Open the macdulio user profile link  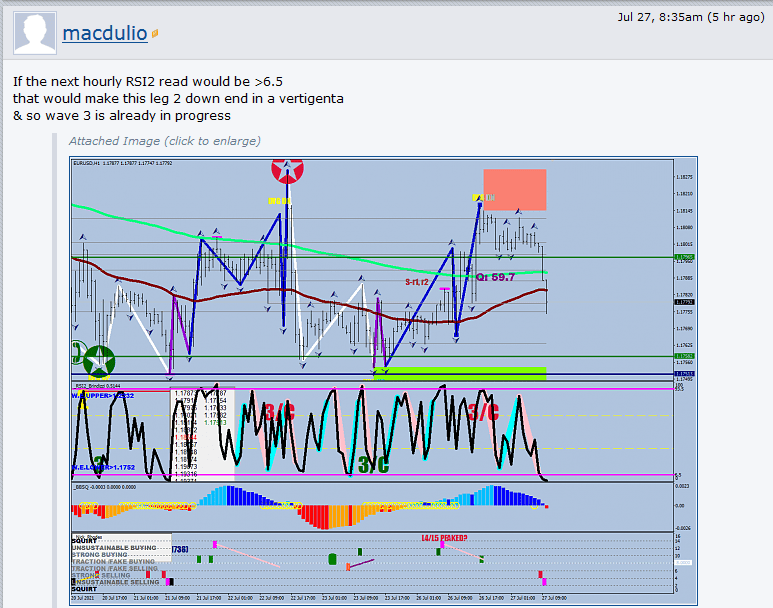pyautogui.click(x=104, y=33)
